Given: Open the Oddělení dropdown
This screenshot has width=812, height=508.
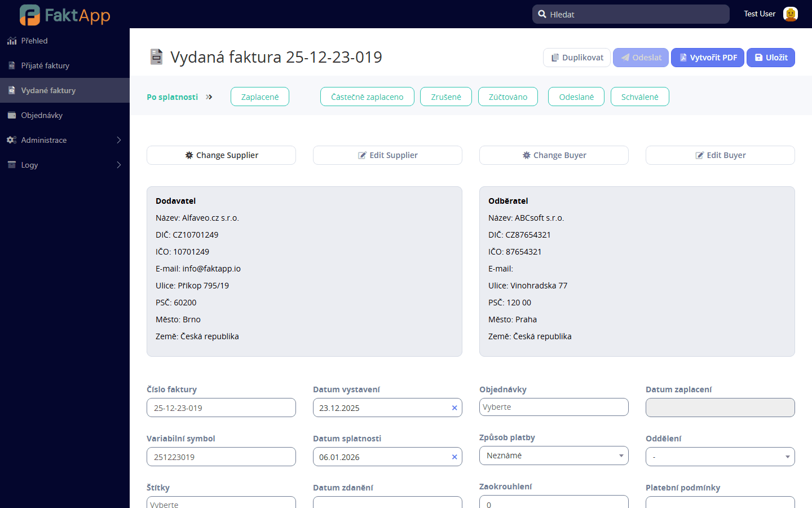Looking at the screenshot, I should 720,457.
